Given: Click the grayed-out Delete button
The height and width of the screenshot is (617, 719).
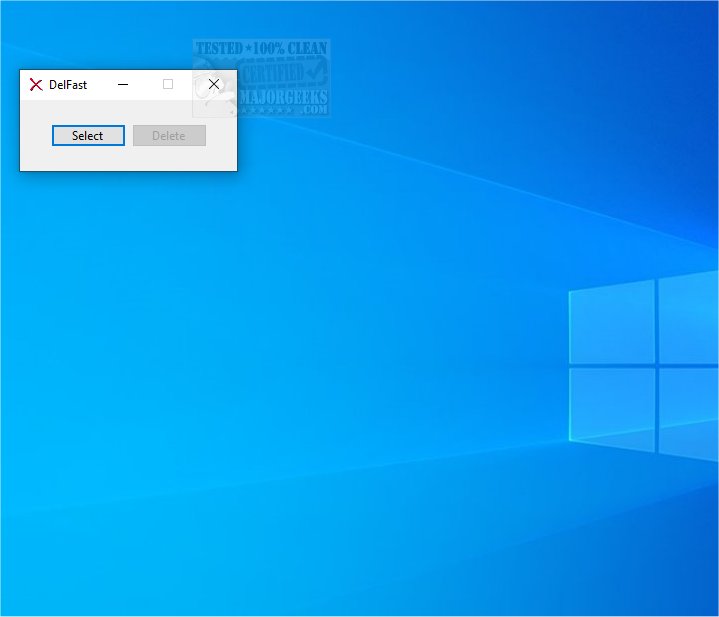Looking at the screenshot, I should point(169,136).
